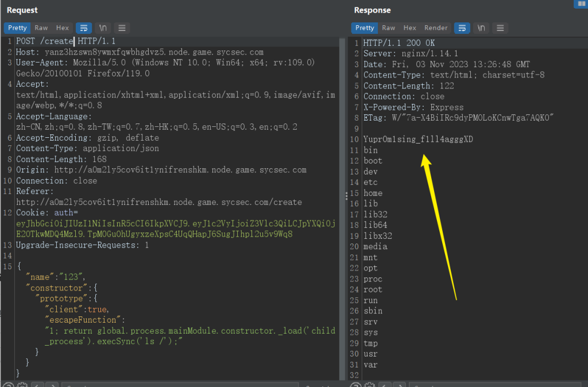Click the Request panel vertical scrollbar

pyautogui.click(x=342, y=208)
